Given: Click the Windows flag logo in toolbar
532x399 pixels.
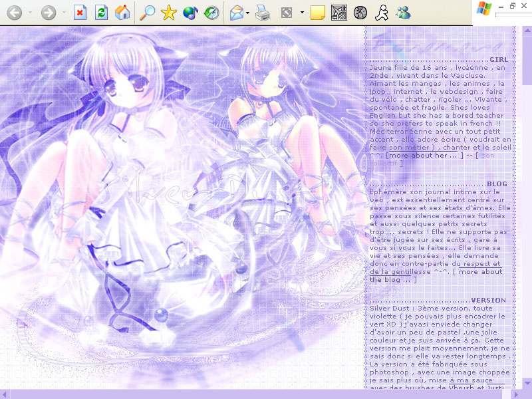Looking at the screenshot, I should tap(484, 9).
